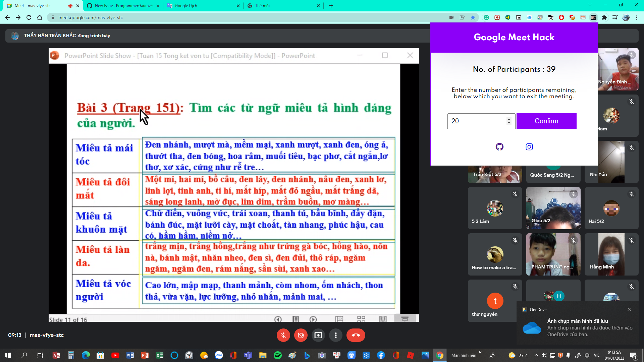Open Chrome tab search dropdown chevron
This screenshot has width=644, height=362.
pyautogui.click(x=590, y=5)
